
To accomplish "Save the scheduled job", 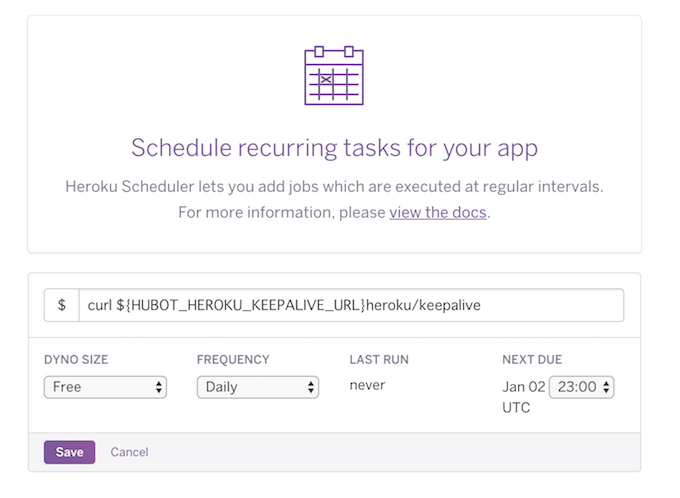I will (69, 452).
